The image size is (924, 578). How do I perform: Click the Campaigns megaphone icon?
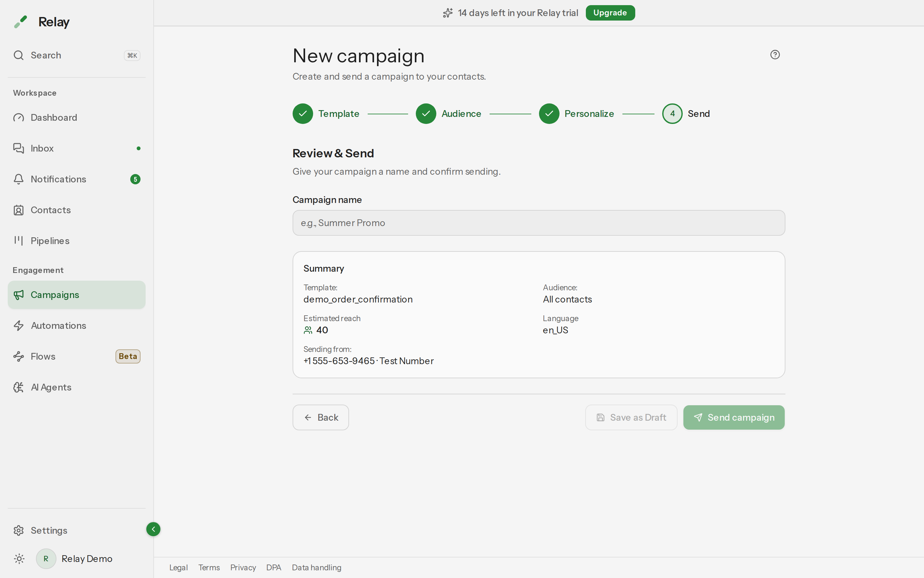(x=19, y=295)
